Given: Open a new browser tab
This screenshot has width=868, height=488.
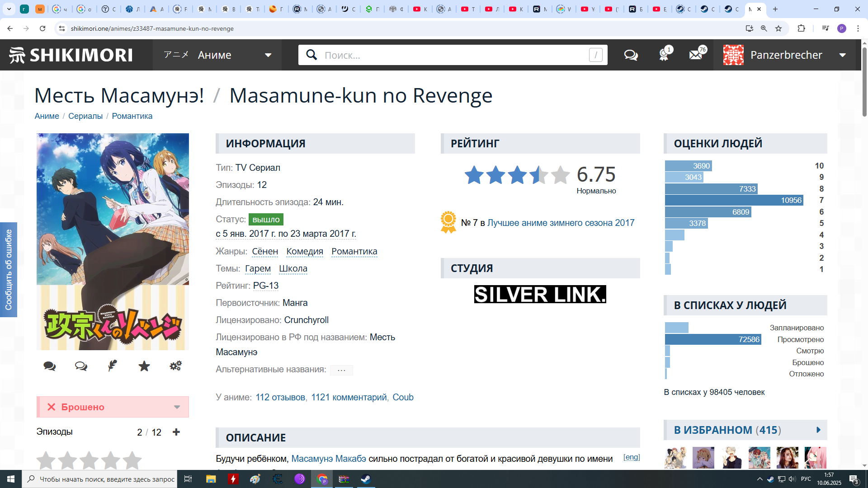Looking at the screenshot, I should [x=775, y=9].
